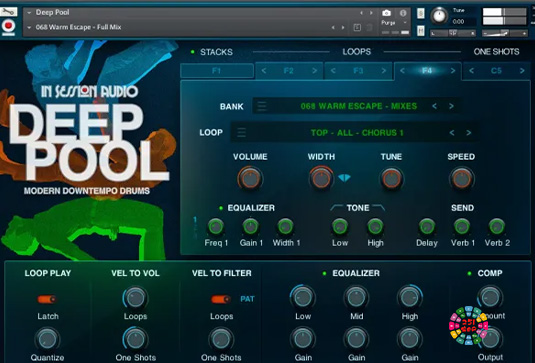Click the Delay send knob
Viewport: 535px width, 363px height.
[x=426, y=227]
